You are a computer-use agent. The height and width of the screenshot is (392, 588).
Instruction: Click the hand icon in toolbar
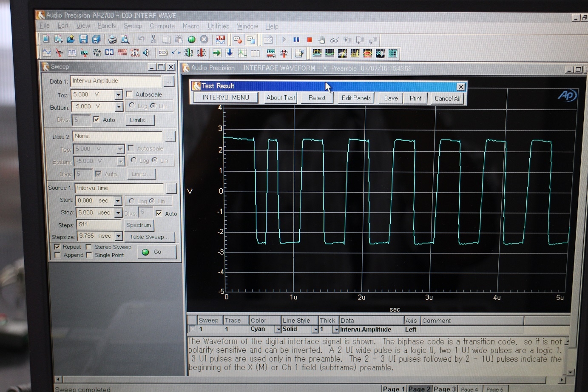click(322, 40)
